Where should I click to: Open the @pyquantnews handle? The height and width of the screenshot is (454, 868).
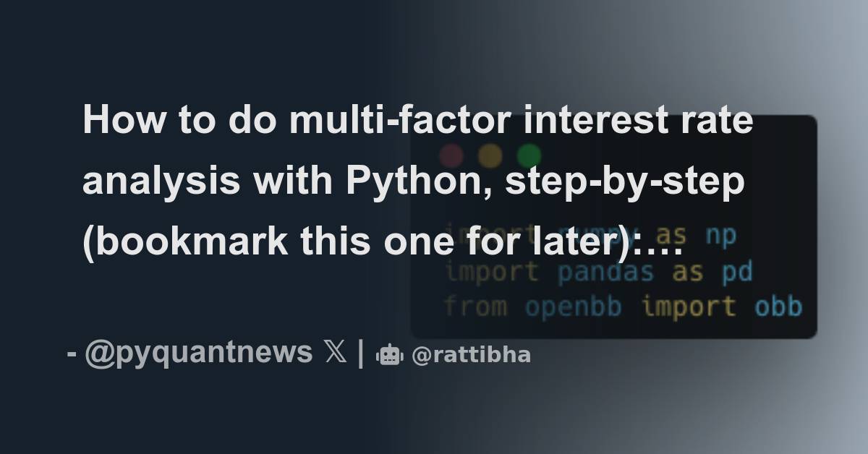(x=199, y=353)
